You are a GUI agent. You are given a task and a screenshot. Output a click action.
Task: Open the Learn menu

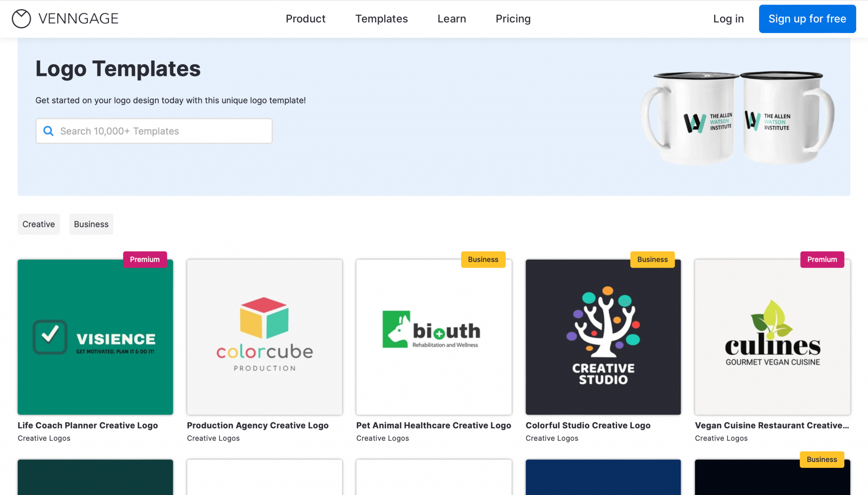coord(451,19)
